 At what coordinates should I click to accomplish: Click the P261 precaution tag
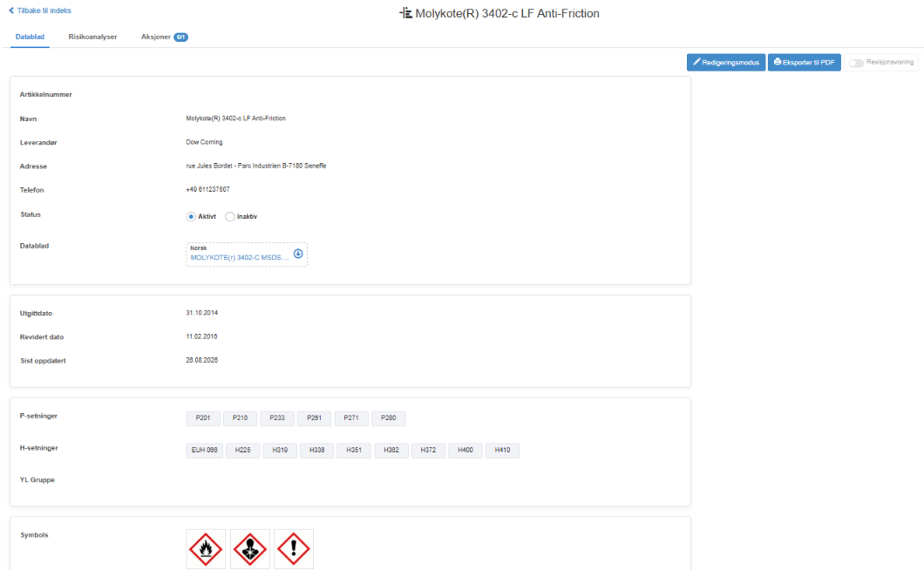coord(315,418)
